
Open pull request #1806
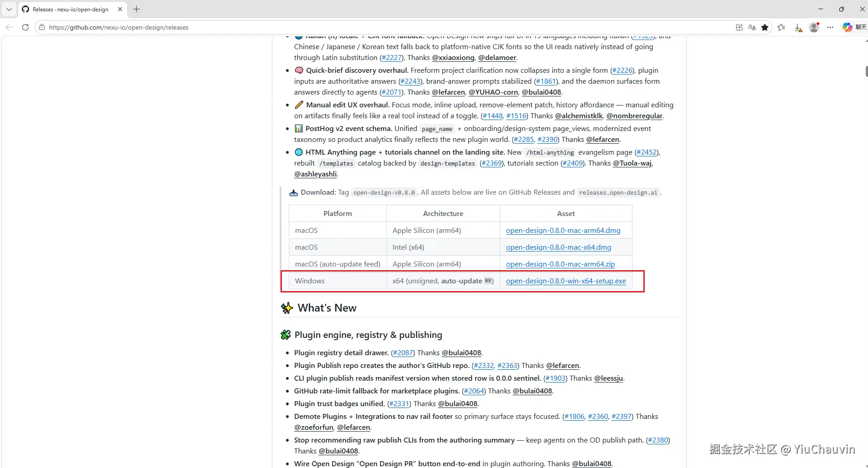point(574,417)
